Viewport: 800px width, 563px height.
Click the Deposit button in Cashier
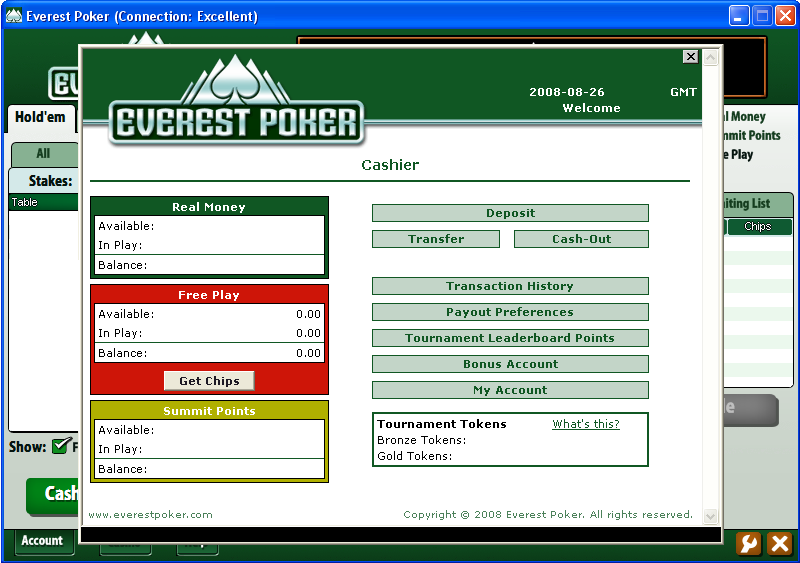510,213
